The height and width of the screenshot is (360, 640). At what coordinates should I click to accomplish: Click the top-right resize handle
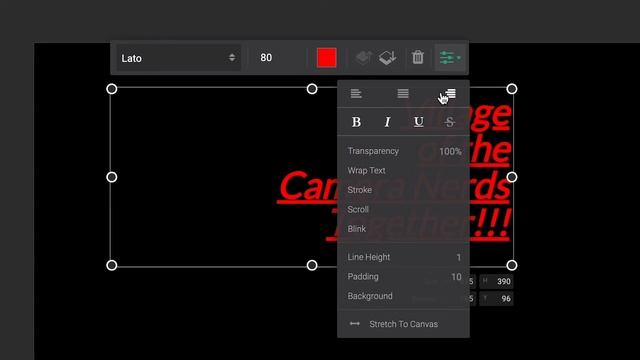[512, 89]
